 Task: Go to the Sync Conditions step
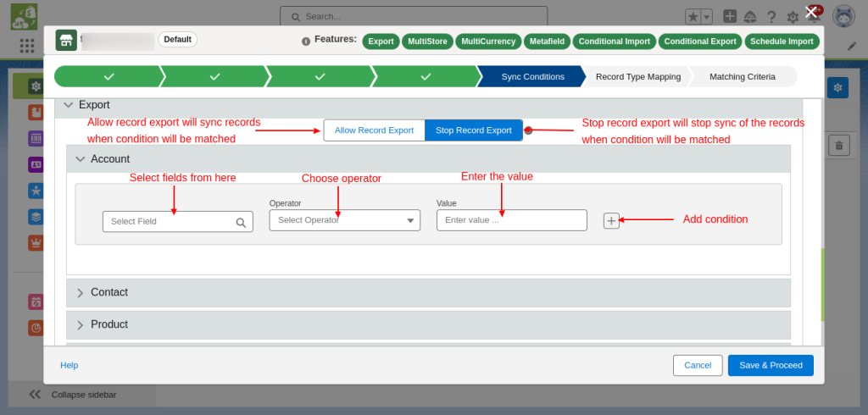532,77
